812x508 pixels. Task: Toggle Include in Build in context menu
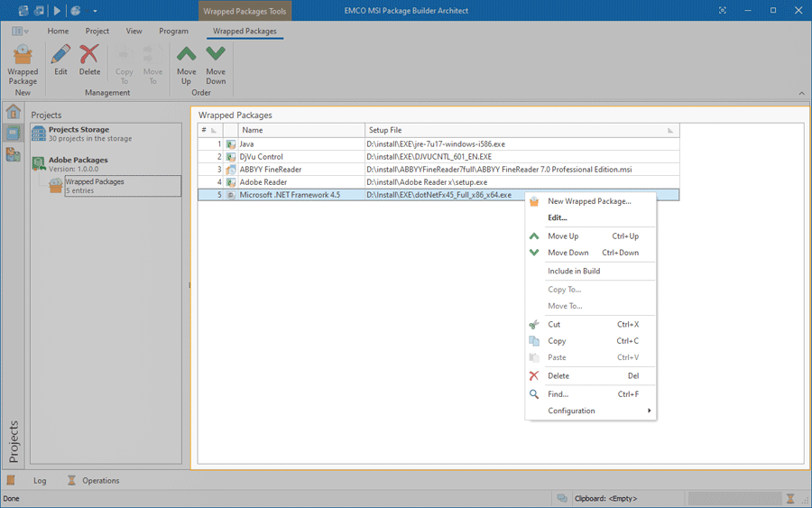tap(590, 272)
